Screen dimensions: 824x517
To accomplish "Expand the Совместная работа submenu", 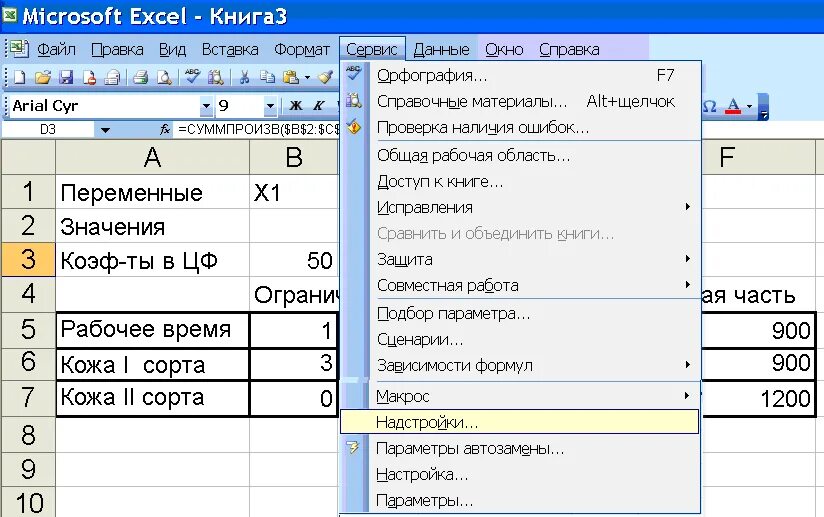I will pyautogui.click(x=687, y=285).
